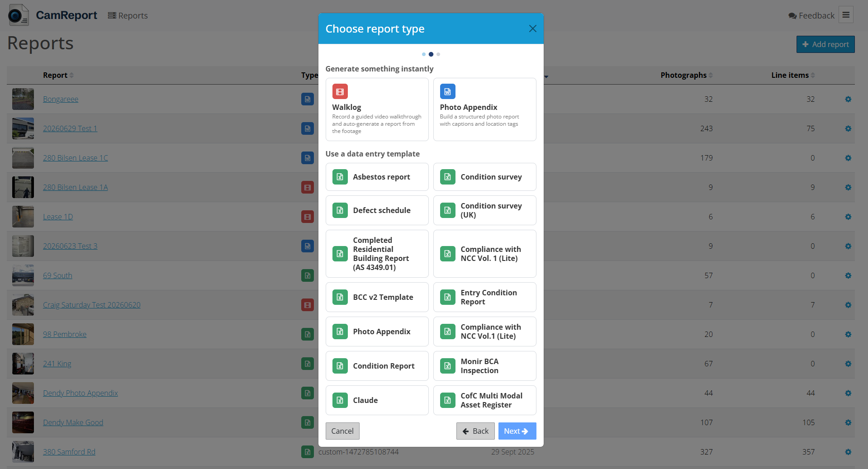Viewport: 868px width, 469px height.
Task: Select the BCC v2 Template option
Action: click(377, 297)
